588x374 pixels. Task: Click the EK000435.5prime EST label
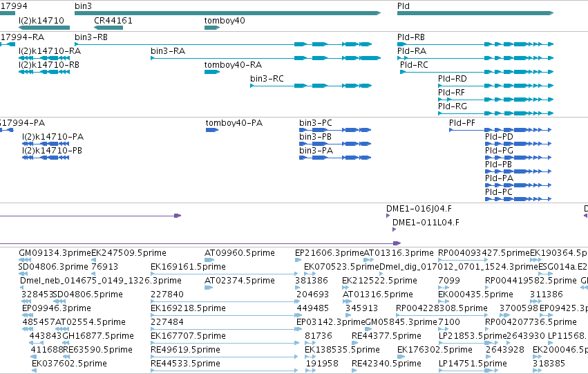pos(475,295)
